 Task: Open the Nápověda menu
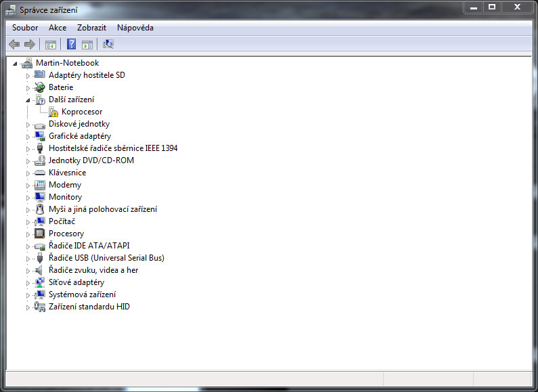(x=135, y=28)
